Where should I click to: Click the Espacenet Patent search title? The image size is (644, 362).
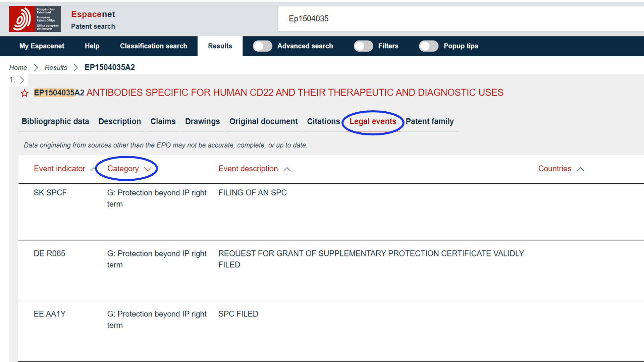point(93,19)
